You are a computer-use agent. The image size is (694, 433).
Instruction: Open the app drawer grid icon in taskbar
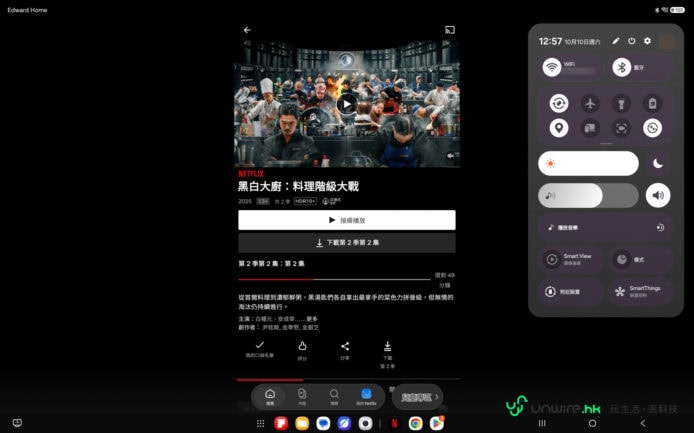[260, 424]
